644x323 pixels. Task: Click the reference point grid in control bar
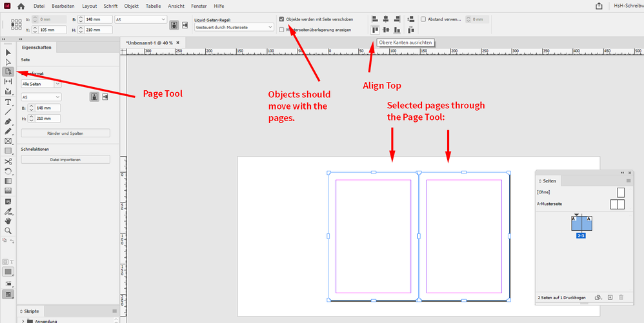click(16, 24)
